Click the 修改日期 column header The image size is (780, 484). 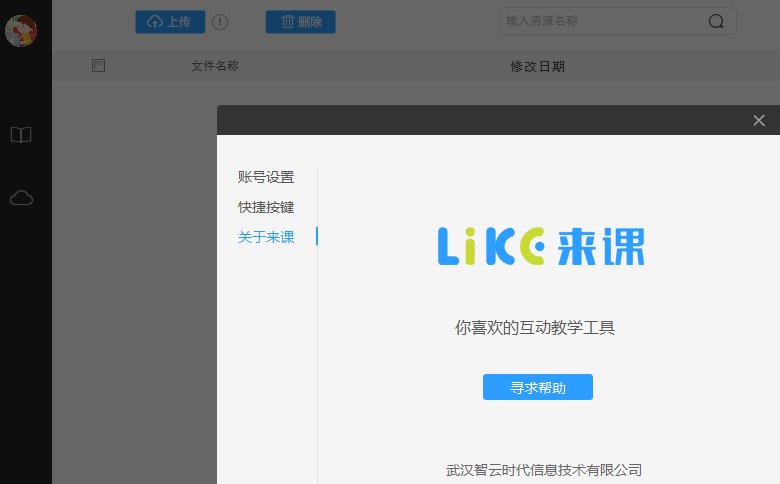537,66
